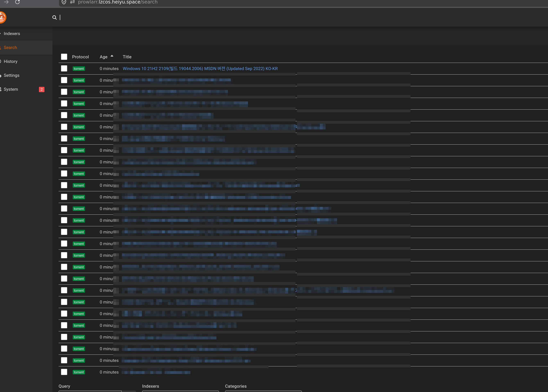The height and width of the screenshot is (392, 548).
Task: Check the box for the Windows 10 21H2 row
Action: [x=64, y=69]
